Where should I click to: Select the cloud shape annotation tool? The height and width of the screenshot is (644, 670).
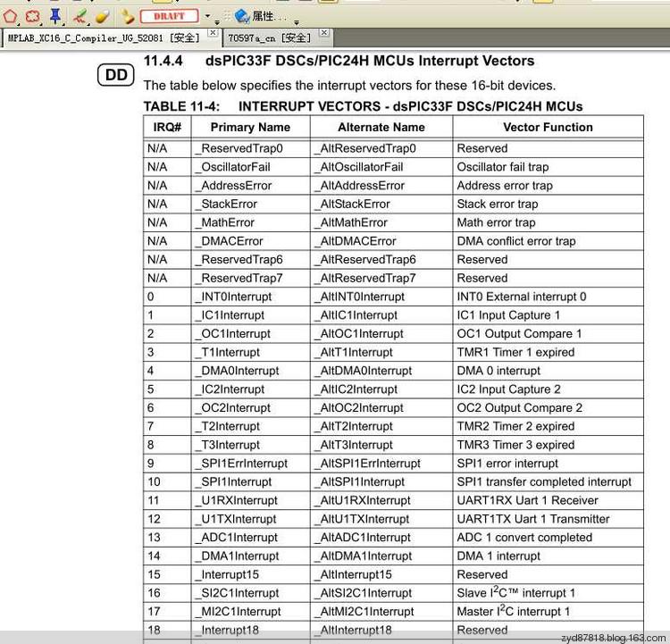[x=32, y=16]
